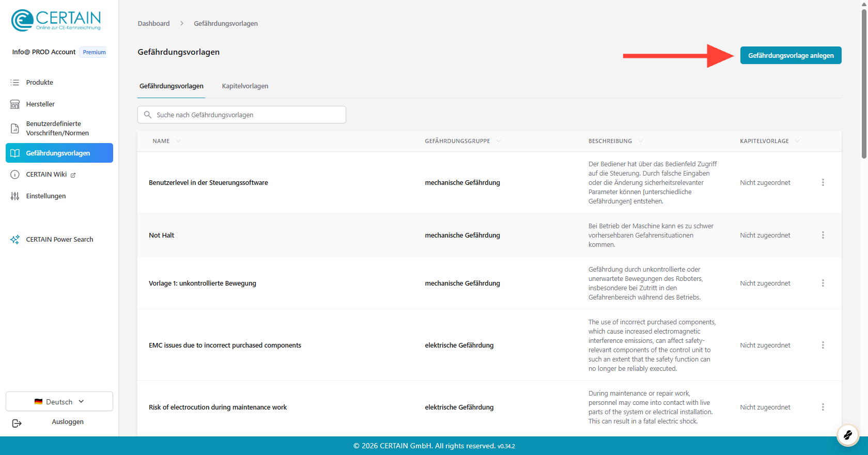Screen dimensions: 868x455
Task: Open the Deutsch language dropdown
Action: 59,402
